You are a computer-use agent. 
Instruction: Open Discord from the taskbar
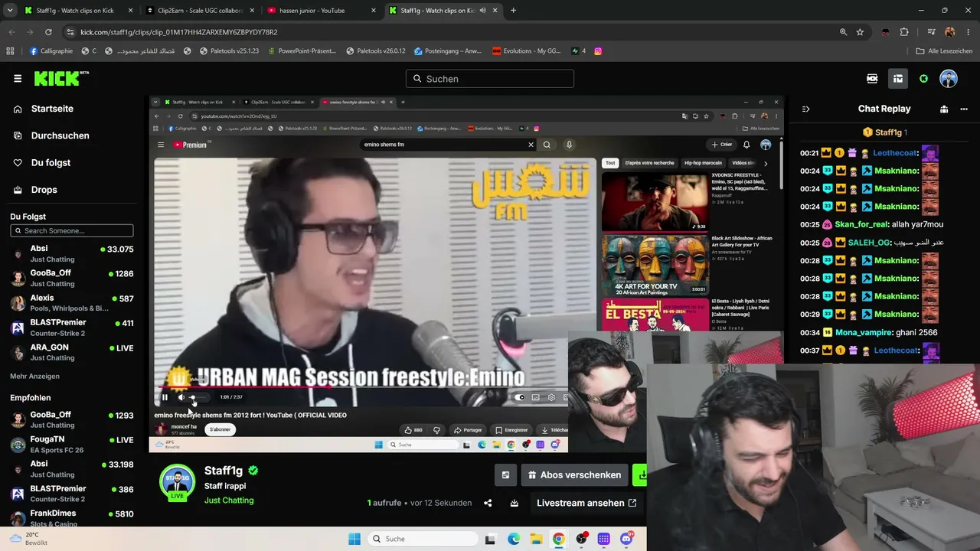(626, 539)
